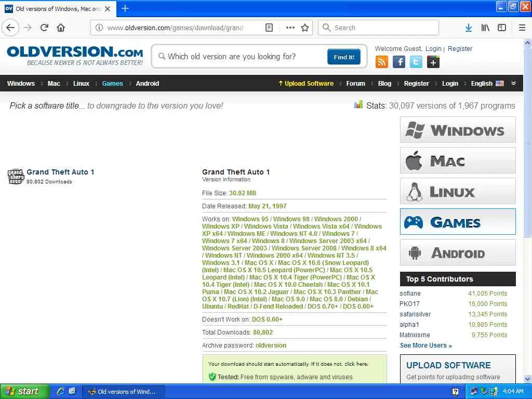The height and width of the screenshot is (399, 532).
Task: Click the Grand Theft Auto game icon
Action: (x=16, y=177)
